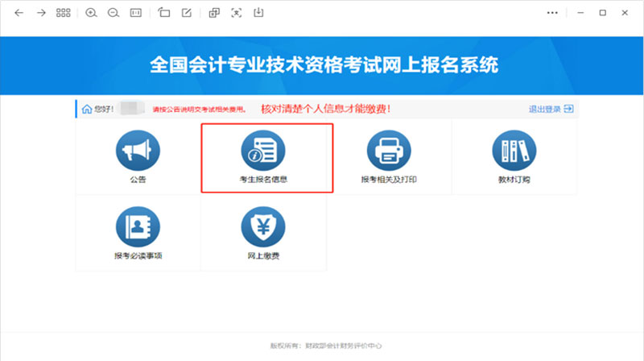
Task: Click the overlapping squares copy icon
Action: coord(214,13)
